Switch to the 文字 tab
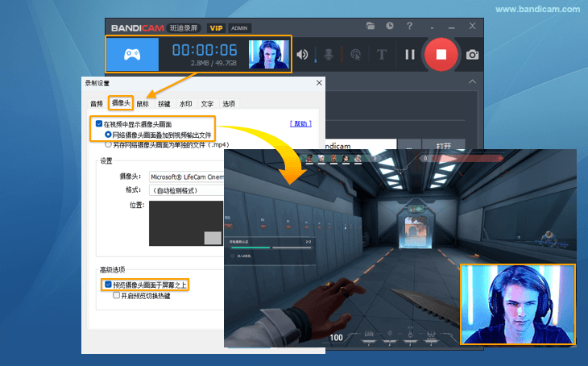 click(x=207, y=104)
